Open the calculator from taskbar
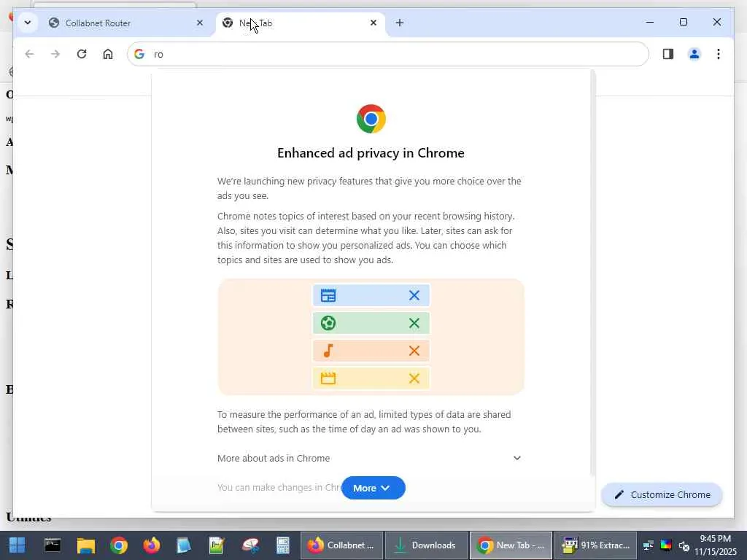Screen dimensions: 747x560 (x=283, y=545)
